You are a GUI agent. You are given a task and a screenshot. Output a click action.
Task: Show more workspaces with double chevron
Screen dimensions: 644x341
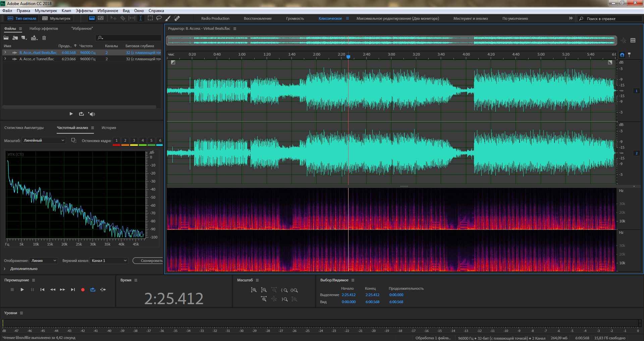coord(571,18)
